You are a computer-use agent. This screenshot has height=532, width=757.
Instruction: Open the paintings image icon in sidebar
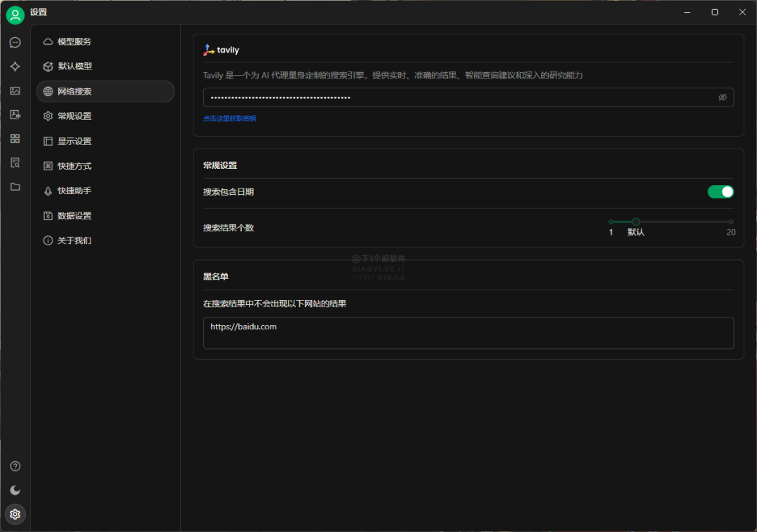[15, 90]
